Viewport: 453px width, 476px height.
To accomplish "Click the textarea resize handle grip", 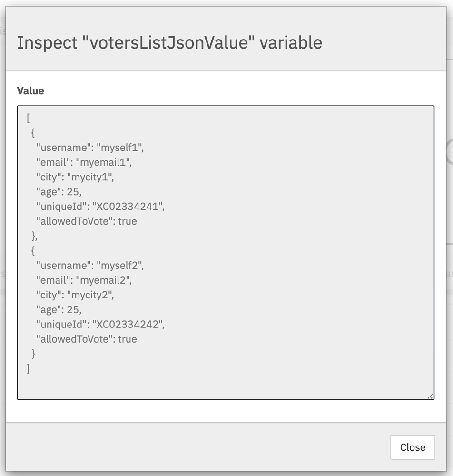I will [430, 395].
